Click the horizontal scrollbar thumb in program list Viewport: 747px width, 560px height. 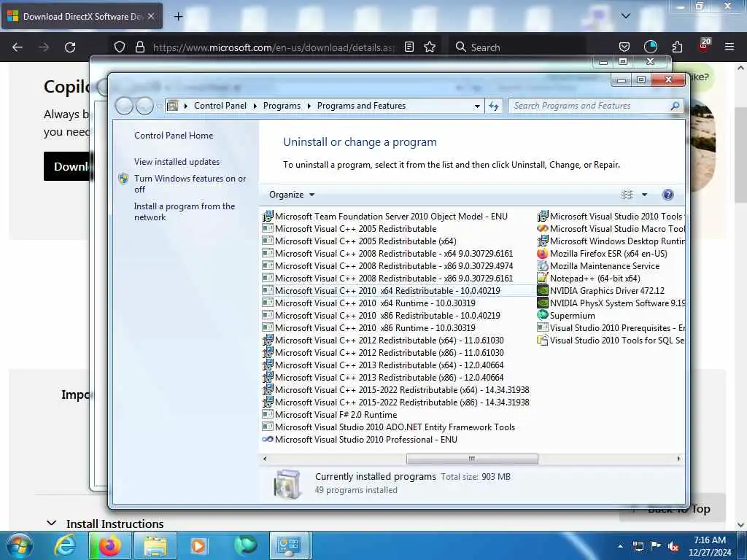point(472,459)
